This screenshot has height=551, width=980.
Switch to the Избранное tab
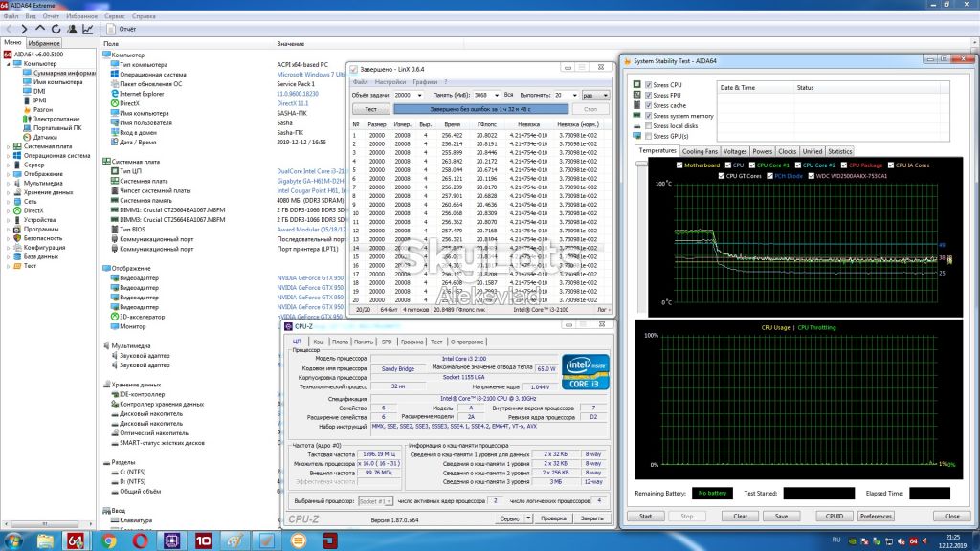(x=44, y=43)
